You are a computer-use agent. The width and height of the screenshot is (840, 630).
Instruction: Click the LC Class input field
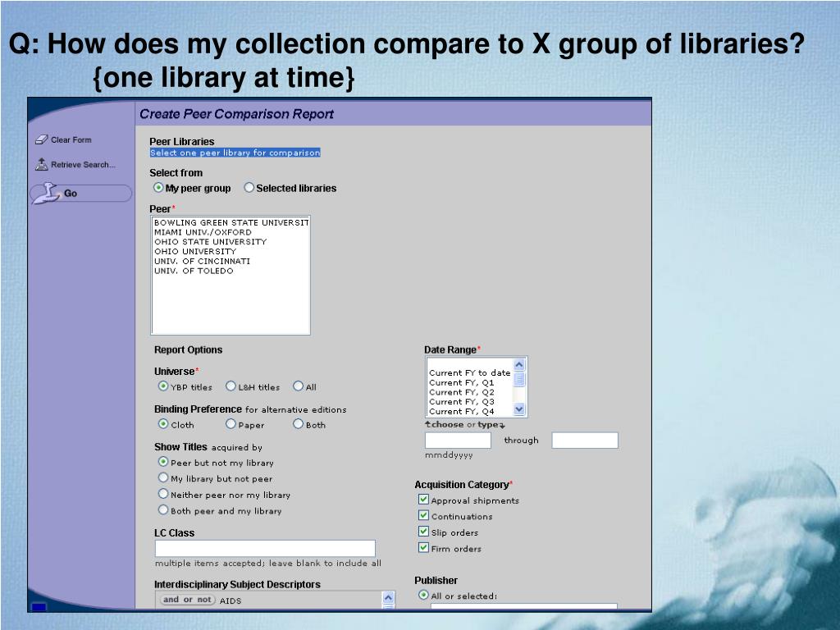265,548
